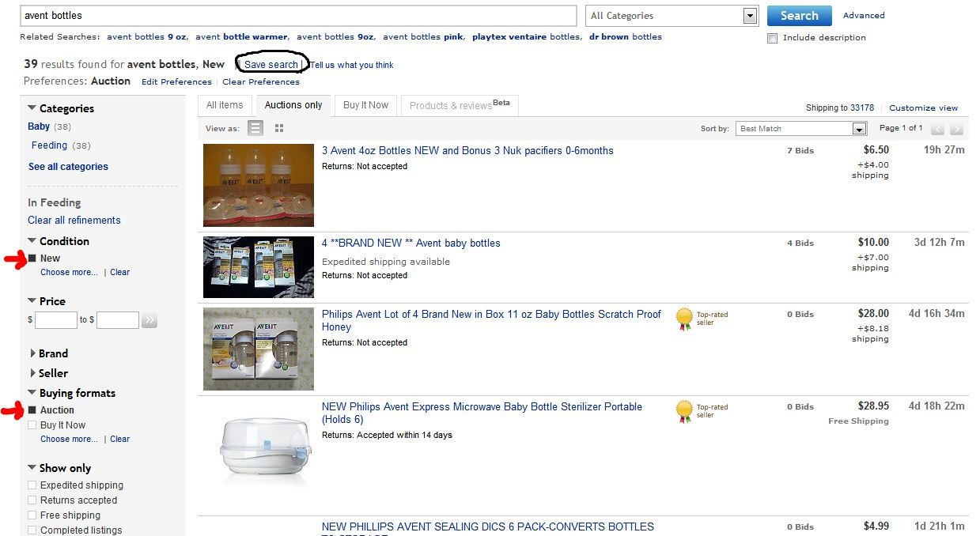Screen dimensions: 980x536
Task: Click related search avent bottle warmer
Action: [241, 37]
